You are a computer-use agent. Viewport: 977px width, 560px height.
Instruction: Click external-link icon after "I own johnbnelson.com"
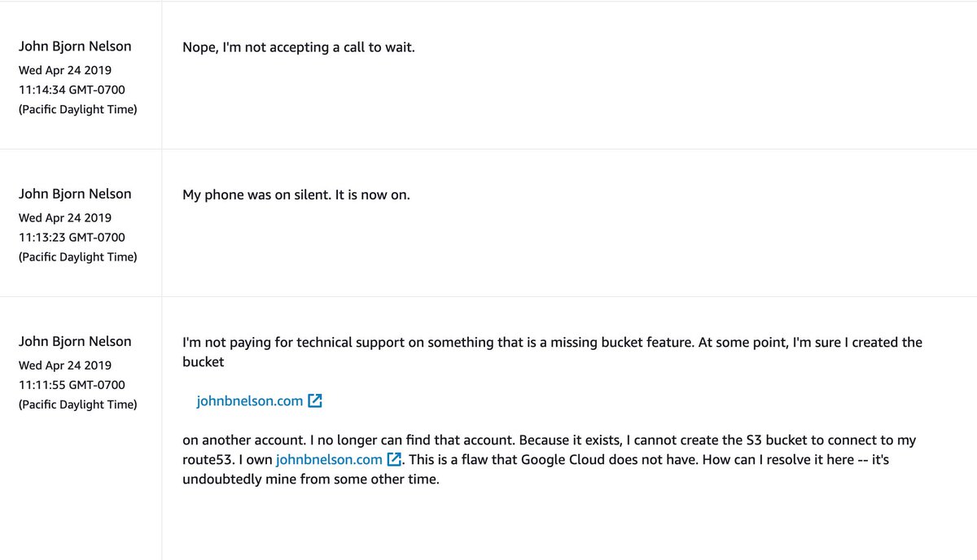[x=394, y=459]
